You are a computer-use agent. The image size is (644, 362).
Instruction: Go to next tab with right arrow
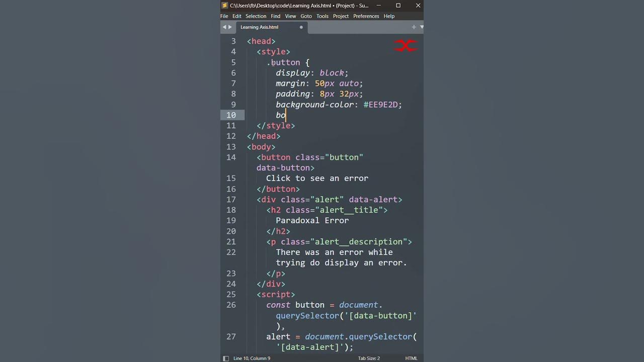(x=230, y=27)
